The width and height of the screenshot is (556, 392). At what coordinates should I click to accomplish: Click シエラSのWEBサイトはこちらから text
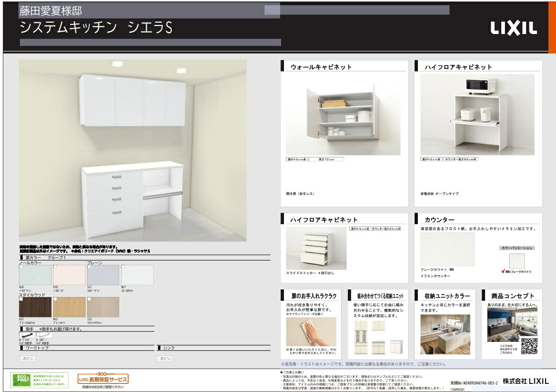point(509,349)
